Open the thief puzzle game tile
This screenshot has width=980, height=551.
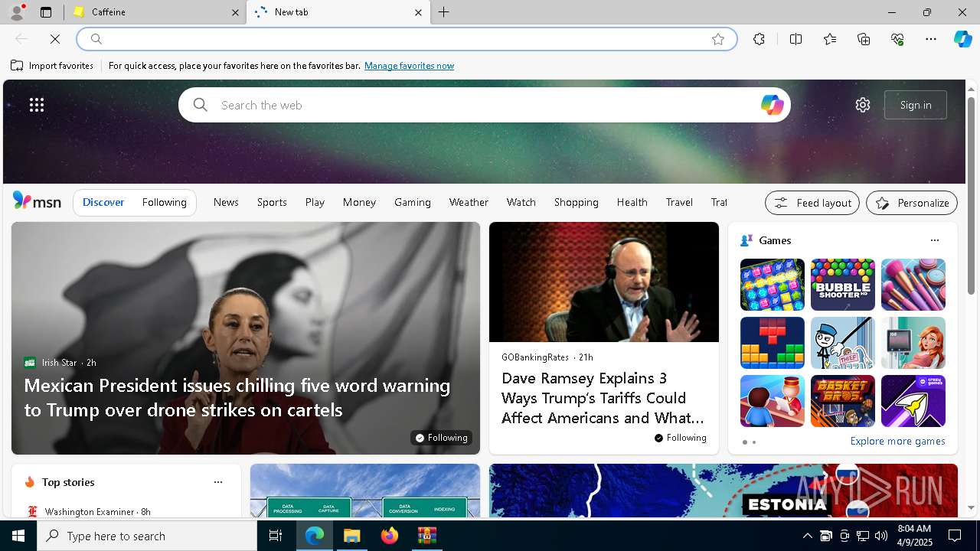(x=842, y=343)
